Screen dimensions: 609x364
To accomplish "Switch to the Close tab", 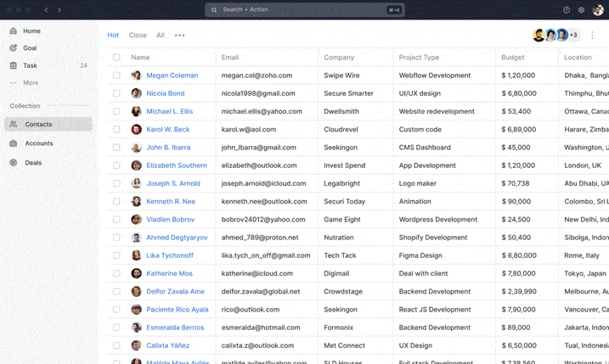I will [138, 36].
